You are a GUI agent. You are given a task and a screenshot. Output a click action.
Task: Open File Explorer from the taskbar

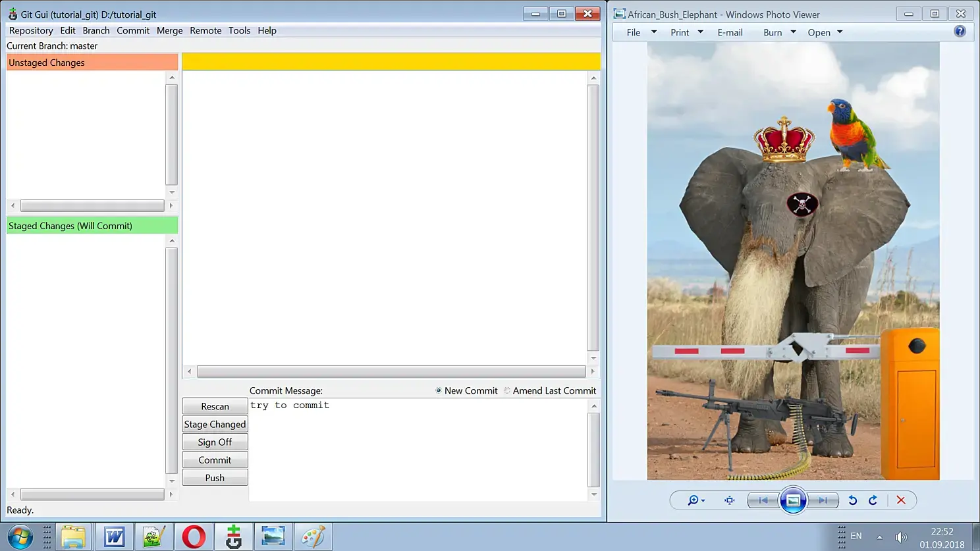coord(73,537)
